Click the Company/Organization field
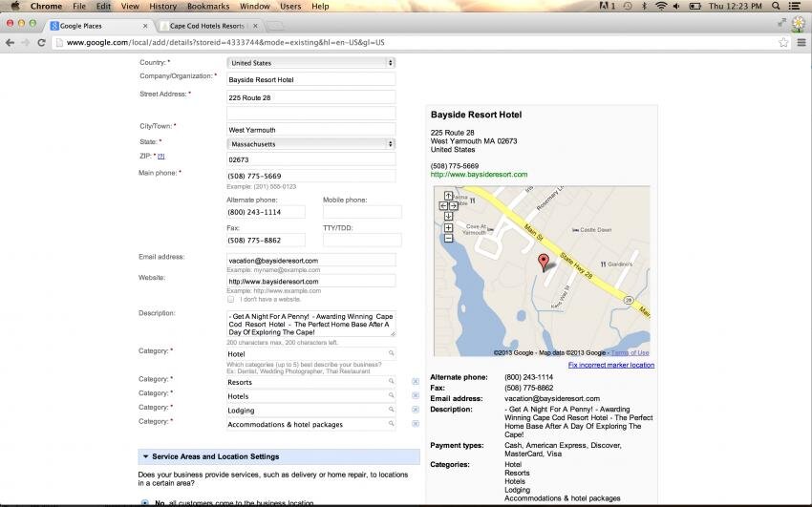 [310, 79]
